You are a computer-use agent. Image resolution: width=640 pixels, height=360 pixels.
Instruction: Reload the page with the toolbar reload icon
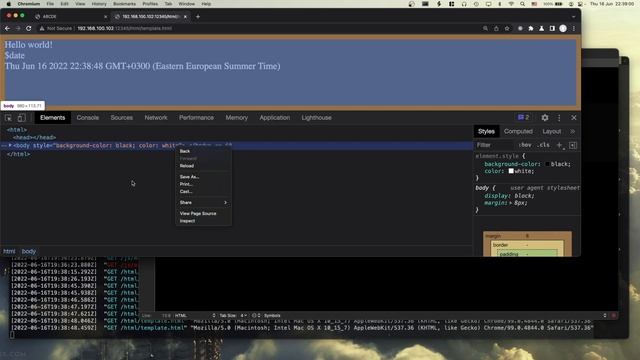[29, 28]
